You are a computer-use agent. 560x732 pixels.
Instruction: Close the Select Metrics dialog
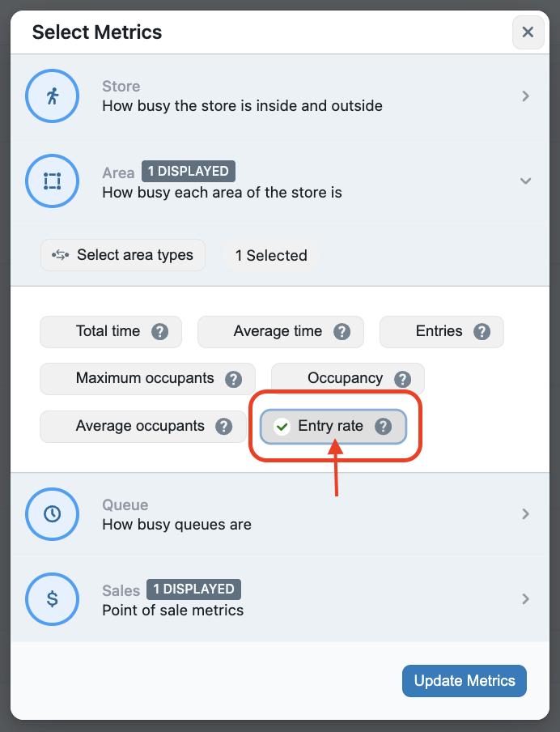pyautogui.click(x=528, y=32)
